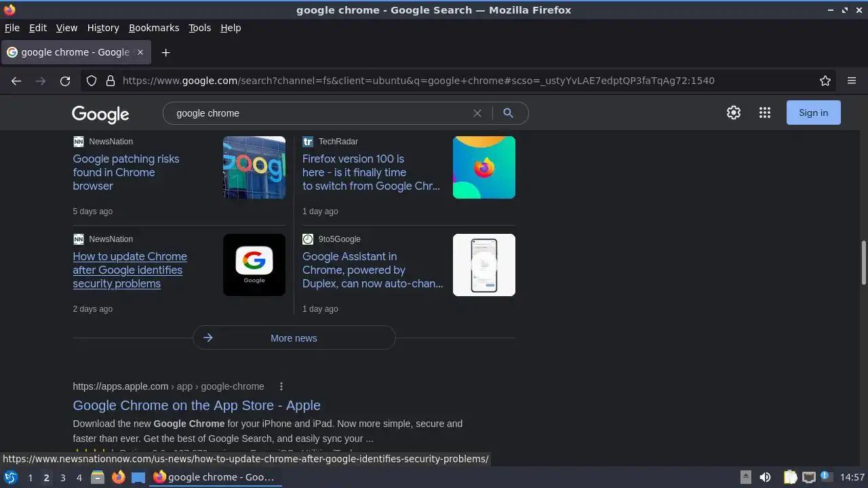Select the google chrome - Google tab
The image size is (868, 488).
click(75, 52)
